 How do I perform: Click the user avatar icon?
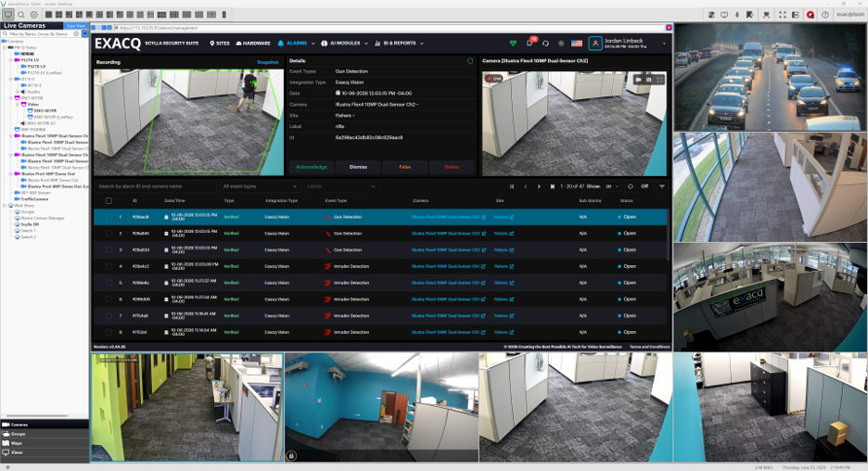tap(595, 44)
